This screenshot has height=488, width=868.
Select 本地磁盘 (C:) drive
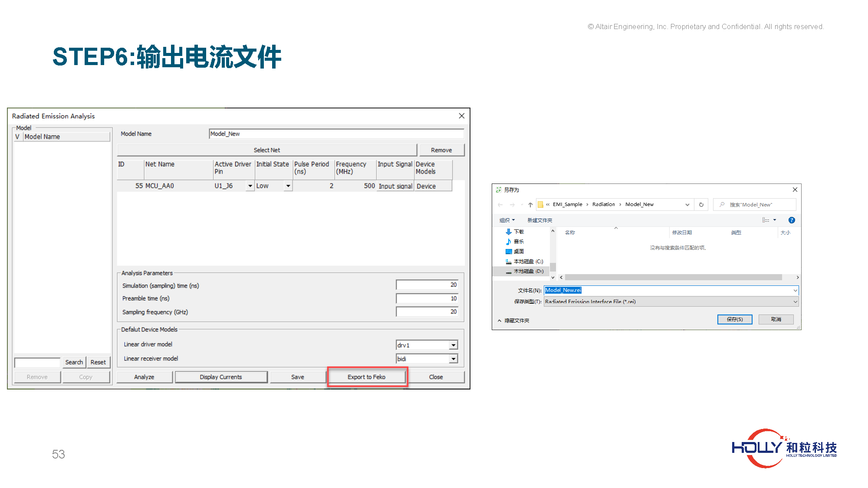click(528, 262)
